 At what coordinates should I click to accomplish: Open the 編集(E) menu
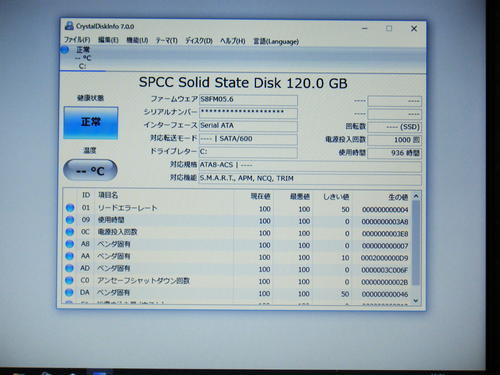[108, 40]
